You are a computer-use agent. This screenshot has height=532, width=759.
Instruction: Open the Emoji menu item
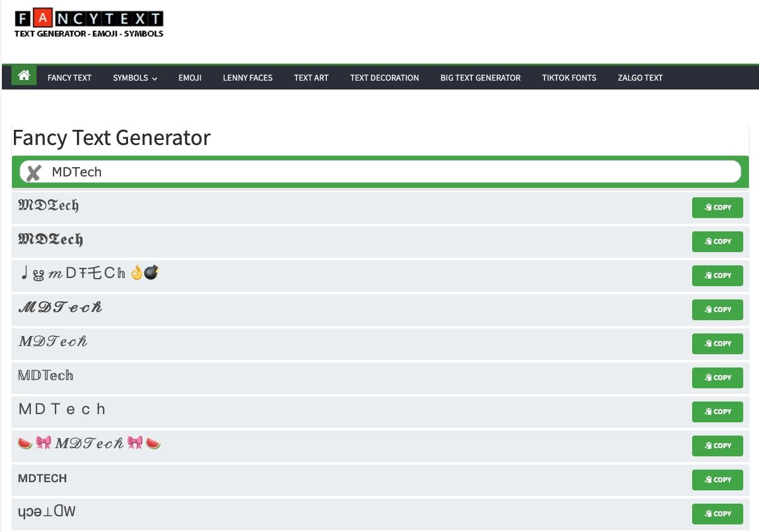pyautogui.click(x=190, y=78)
